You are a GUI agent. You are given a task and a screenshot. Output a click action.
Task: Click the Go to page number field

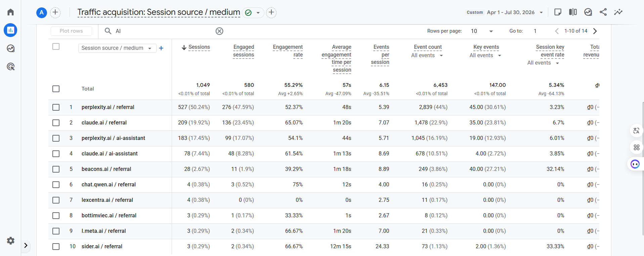[x=535, y=31]
